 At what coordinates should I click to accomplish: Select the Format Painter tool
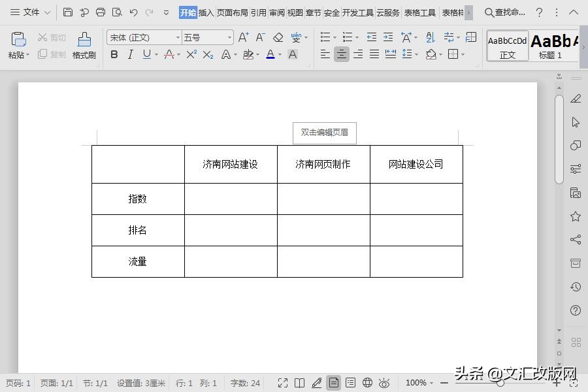tap(84, 46)
